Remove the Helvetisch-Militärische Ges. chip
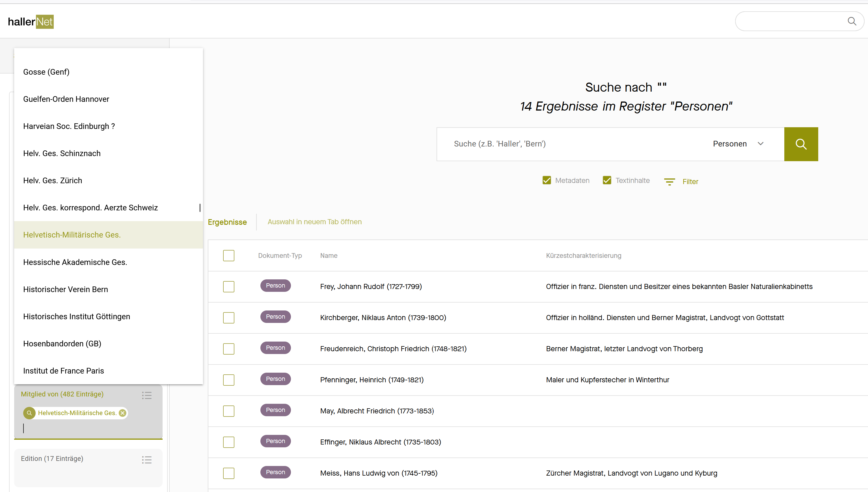 click(x=123, y=413)
